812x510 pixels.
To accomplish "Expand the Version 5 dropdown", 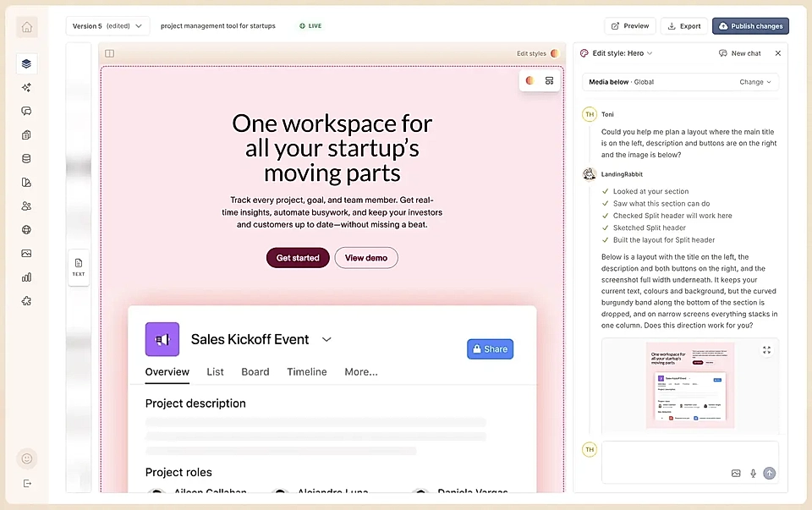I will (x=107, y=26).
